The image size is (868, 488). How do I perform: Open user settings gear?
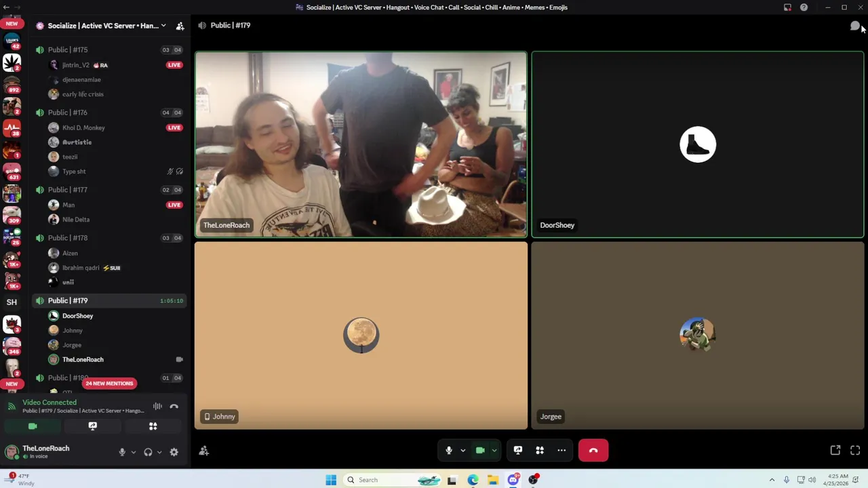(174, 452)
